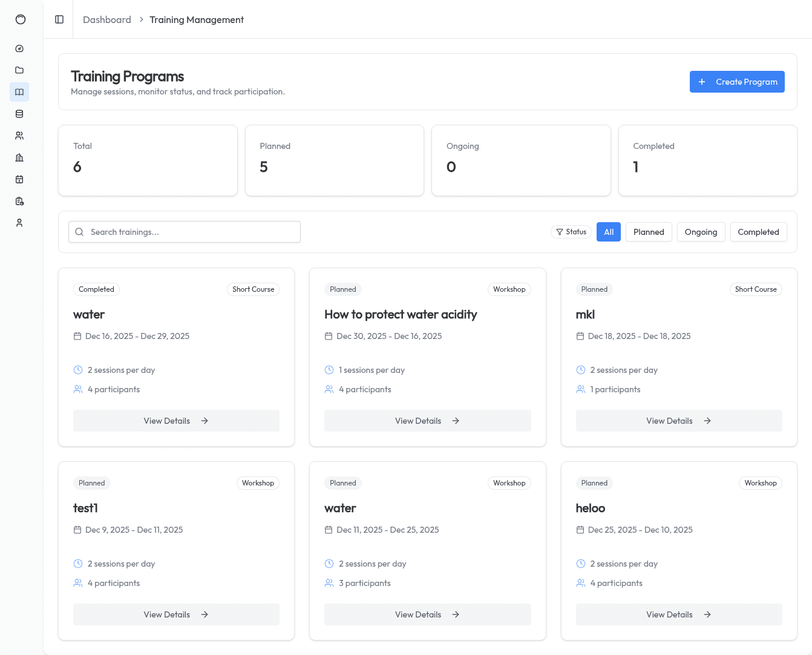Screen dimensions: 812x655
Task: Open the database icon in the sidebar
Action: point(19,114)
